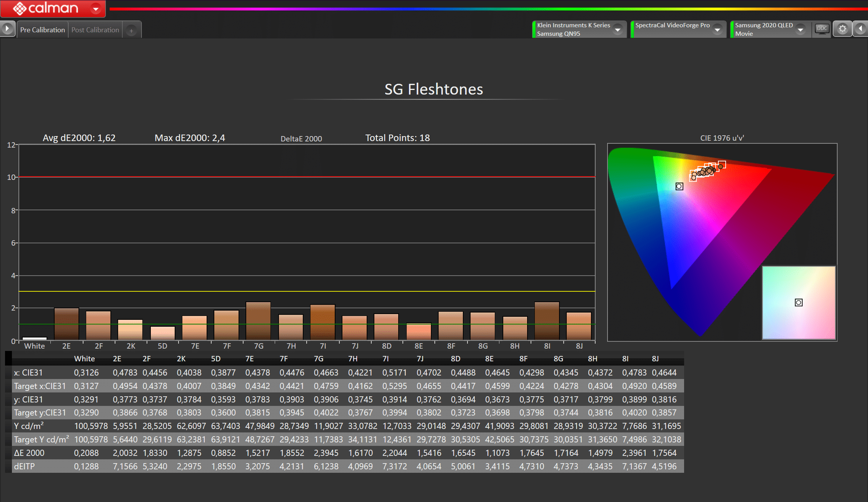Switch to the Pre Calibration tab

click(42, 30)
